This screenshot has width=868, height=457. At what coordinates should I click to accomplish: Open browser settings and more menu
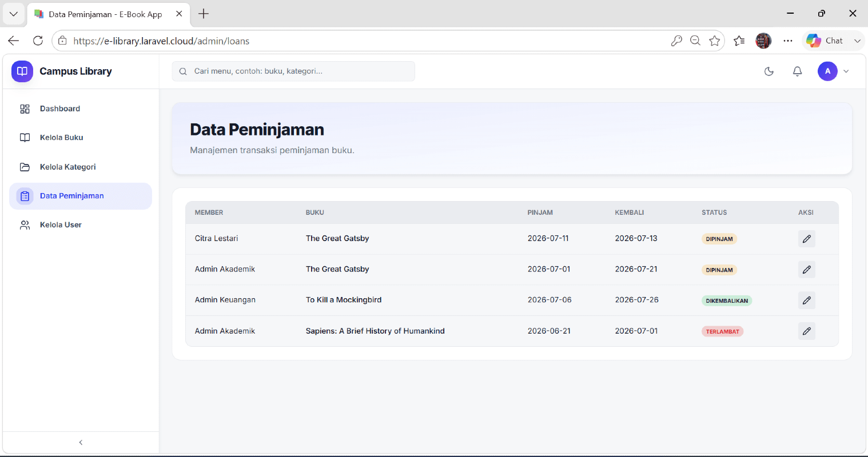(788, 41)
